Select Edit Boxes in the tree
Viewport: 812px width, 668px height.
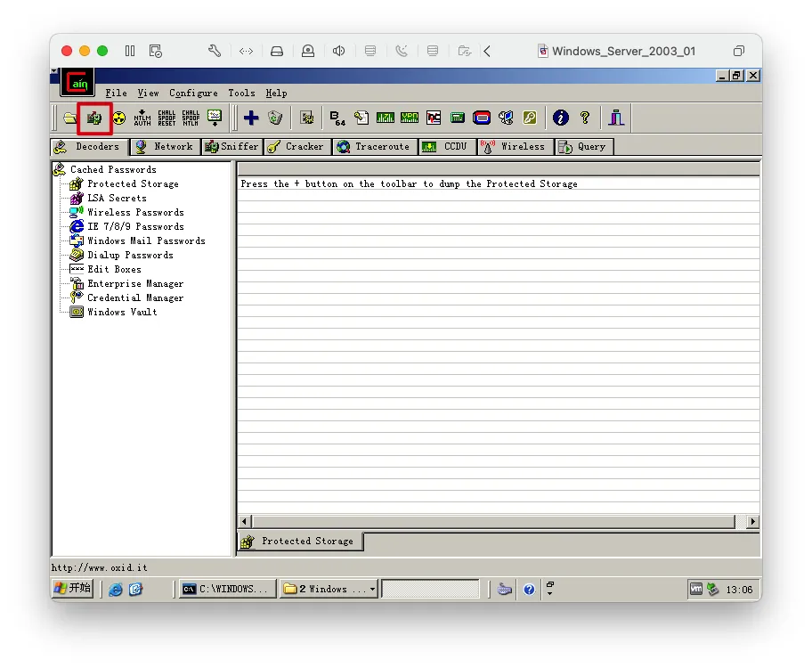(114, 270)
